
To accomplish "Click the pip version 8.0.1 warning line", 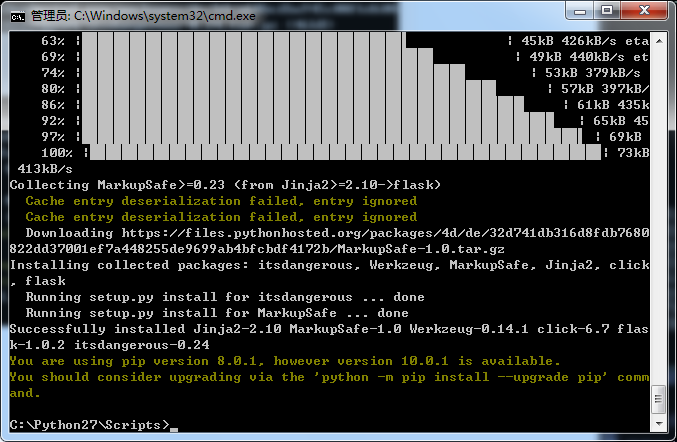I will [285, 361].
